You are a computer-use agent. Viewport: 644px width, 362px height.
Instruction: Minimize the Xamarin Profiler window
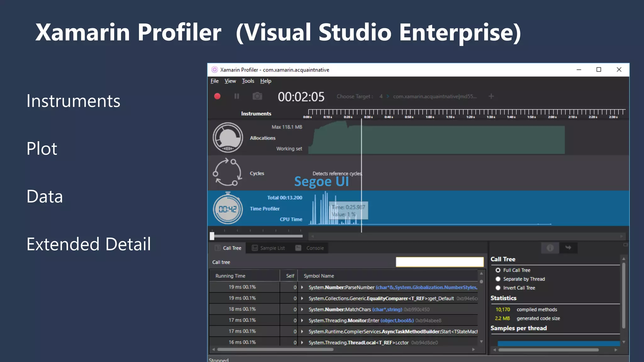point(579,70)
